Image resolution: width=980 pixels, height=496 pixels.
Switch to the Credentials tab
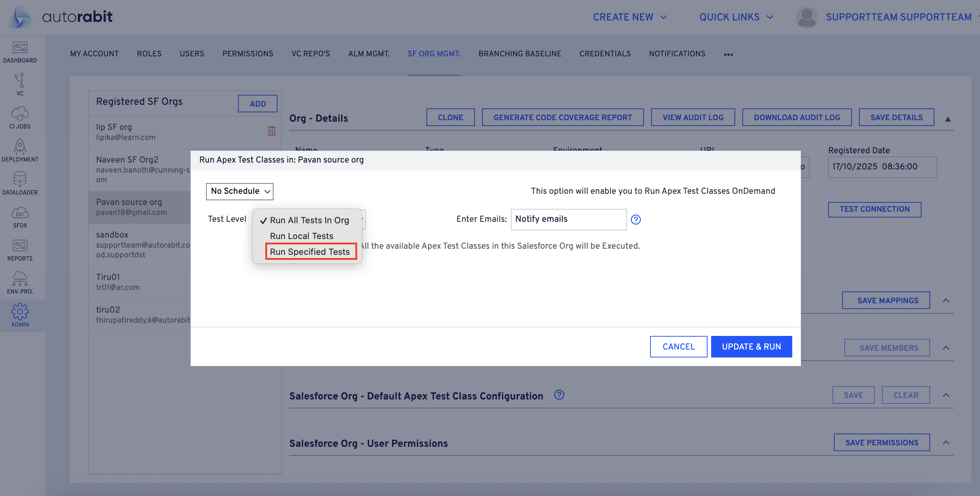coord(605,53)
